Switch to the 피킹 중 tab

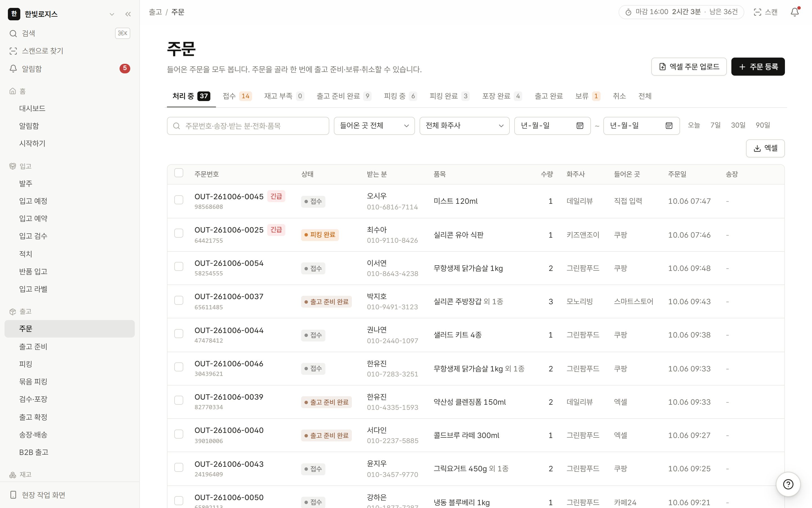(400, 96)
